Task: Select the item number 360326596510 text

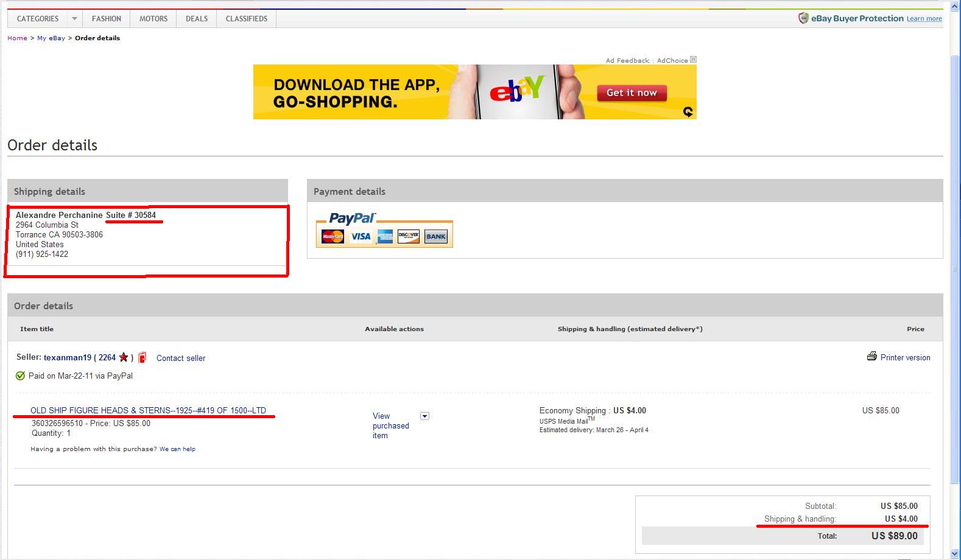Action: [x=57, y=423]
